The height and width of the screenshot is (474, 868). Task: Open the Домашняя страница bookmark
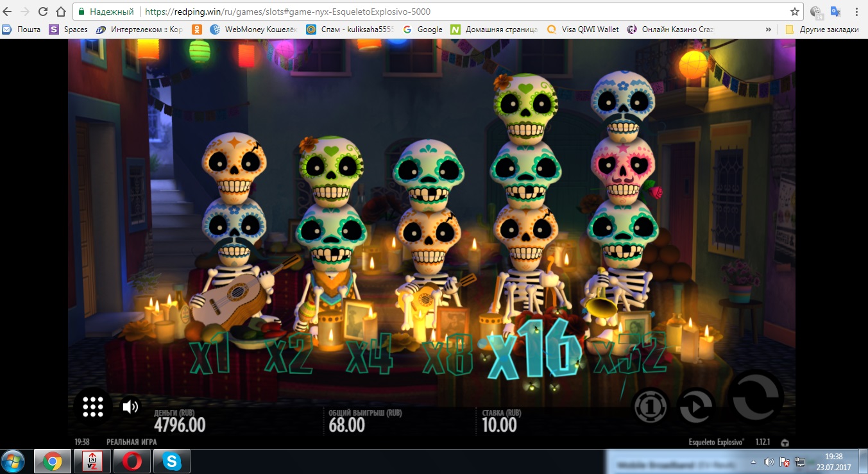(495, 30)
